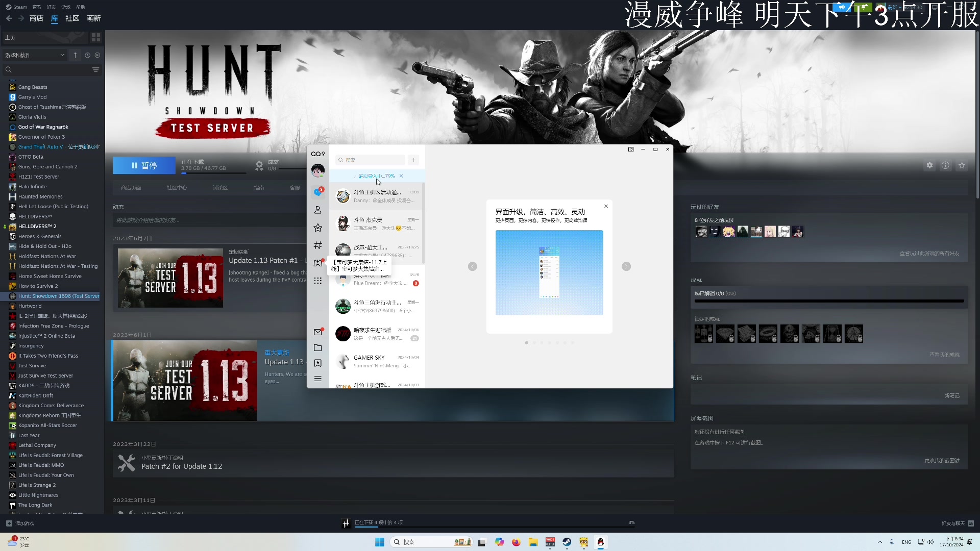Open Hunt game info icon
Viewport: 980px width, 551px height.
(x=945, y=166)
